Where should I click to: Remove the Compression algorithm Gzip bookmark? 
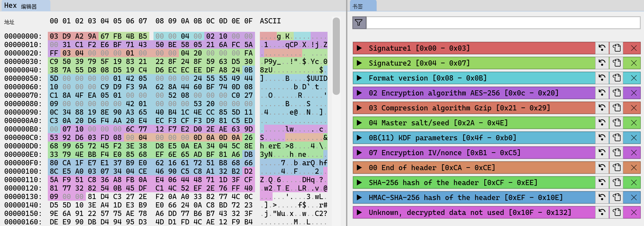click(634, 108)
